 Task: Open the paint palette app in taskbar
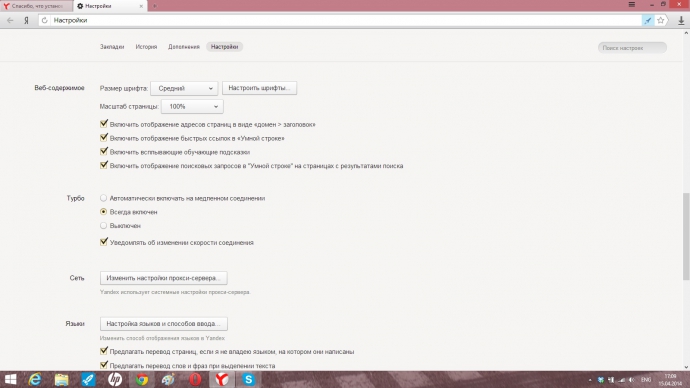tap(168, 379)
